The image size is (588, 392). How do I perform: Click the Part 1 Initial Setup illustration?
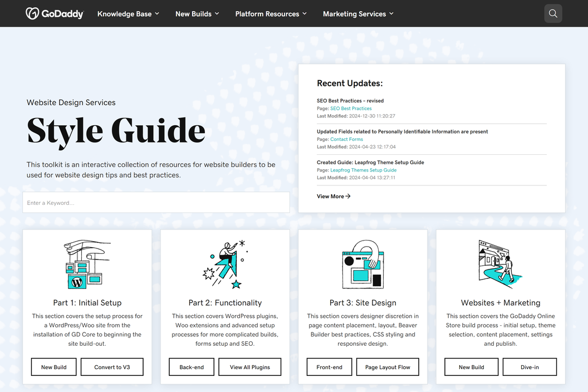[x=87, y=264]
